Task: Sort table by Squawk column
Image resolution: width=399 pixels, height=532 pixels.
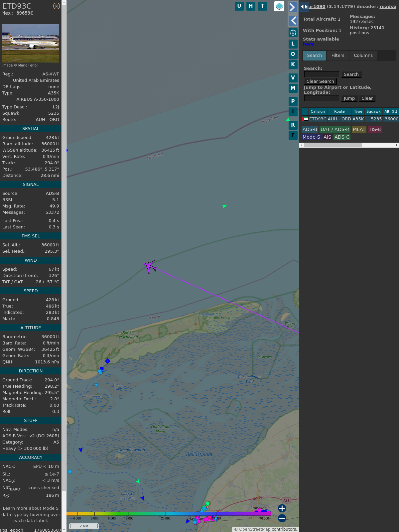Action: (x=373, y=111)
